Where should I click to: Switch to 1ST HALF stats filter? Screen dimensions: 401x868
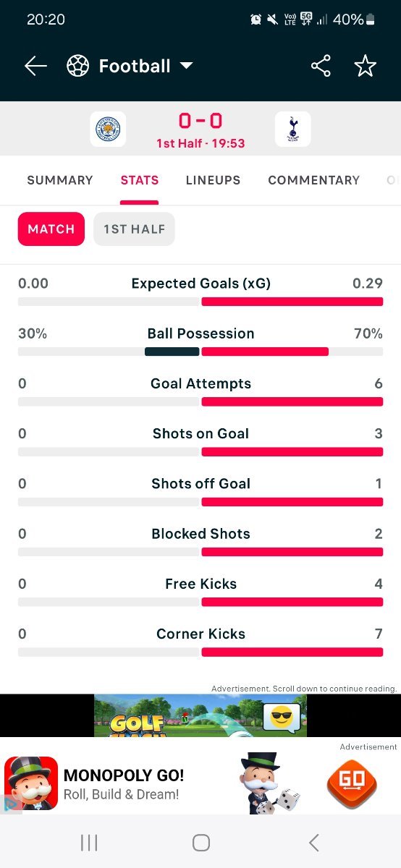coord(134,229)
